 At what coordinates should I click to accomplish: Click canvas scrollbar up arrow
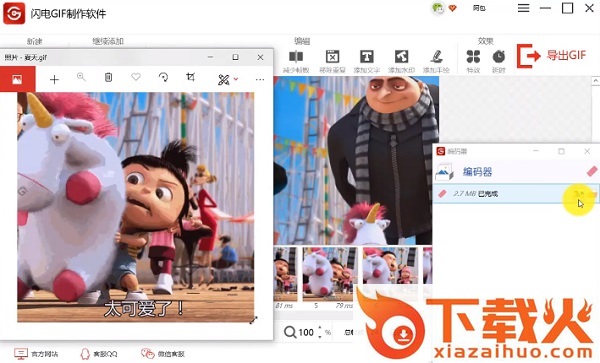click(x=595, y=81)
